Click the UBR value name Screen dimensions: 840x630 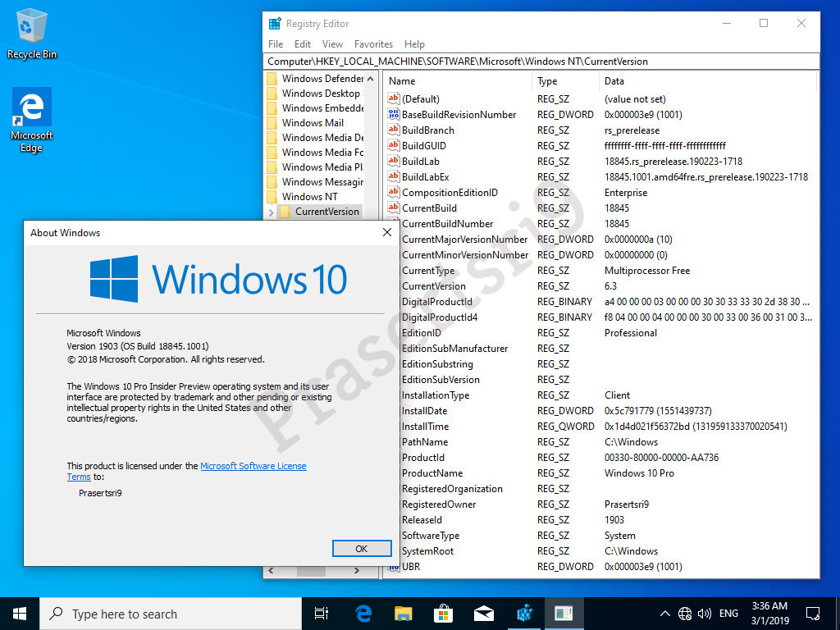coord(411,567)
